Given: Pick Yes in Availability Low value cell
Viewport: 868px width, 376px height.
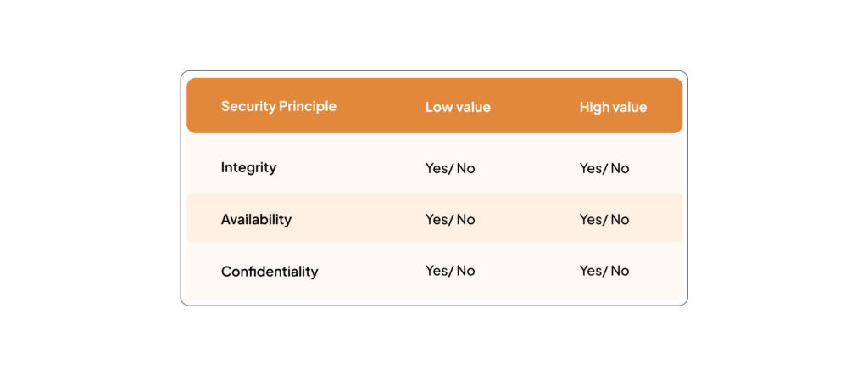Looking at the screenshot, I should tap(437, 219).
